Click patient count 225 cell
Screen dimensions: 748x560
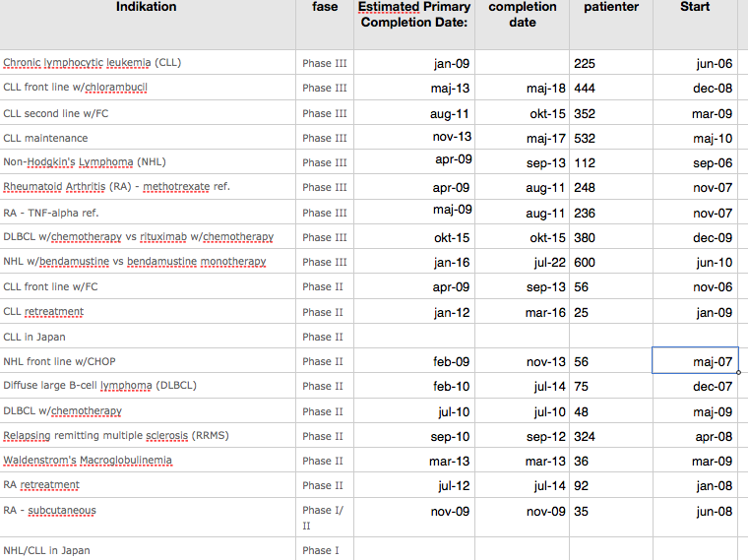pyautogui.click(x=611, y=62)
